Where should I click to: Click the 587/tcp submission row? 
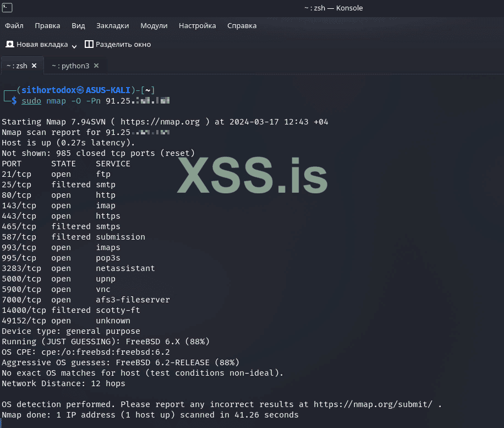click(73, 237)
